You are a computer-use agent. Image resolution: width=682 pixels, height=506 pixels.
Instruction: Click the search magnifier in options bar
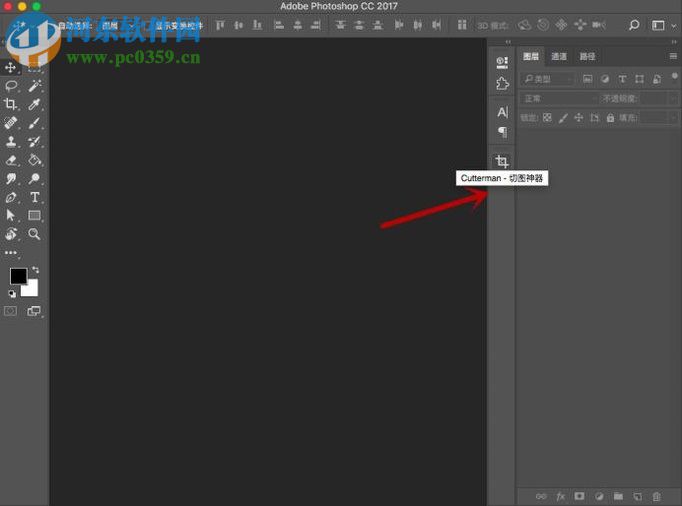[634, 25]
